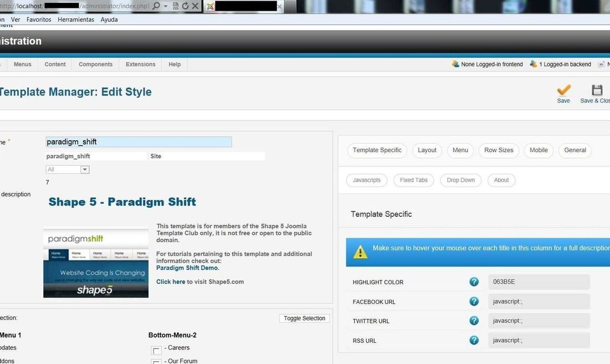Image resolution: width=610 pixels, height=364 pixels.
Task: Open the Components menu
Action: (95, 64)
